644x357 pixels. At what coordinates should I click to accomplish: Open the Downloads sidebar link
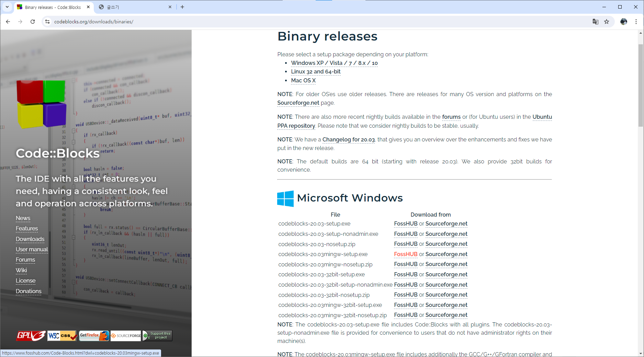30,239
